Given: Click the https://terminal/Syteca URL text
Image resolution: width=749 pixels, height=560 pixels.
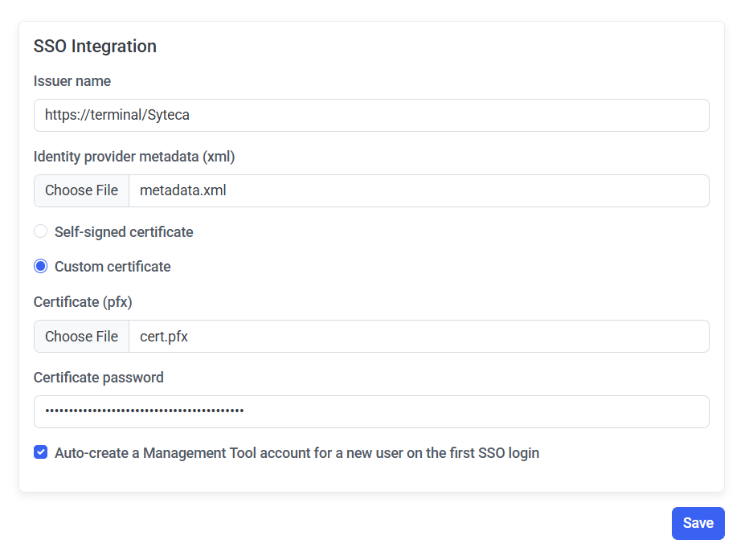Looking at the screenshot, I should (117, 115).
